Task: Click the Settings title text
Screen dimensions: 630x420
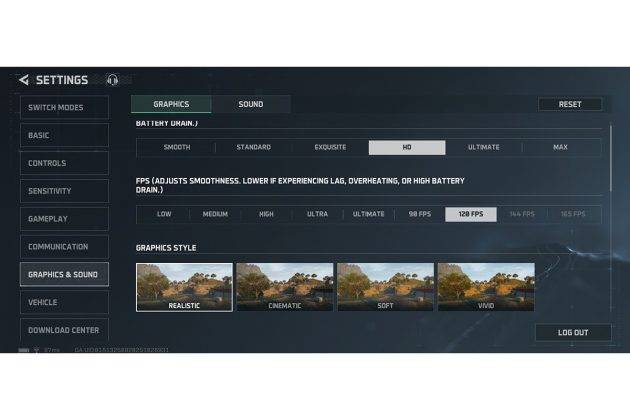Action: (62, 80)
